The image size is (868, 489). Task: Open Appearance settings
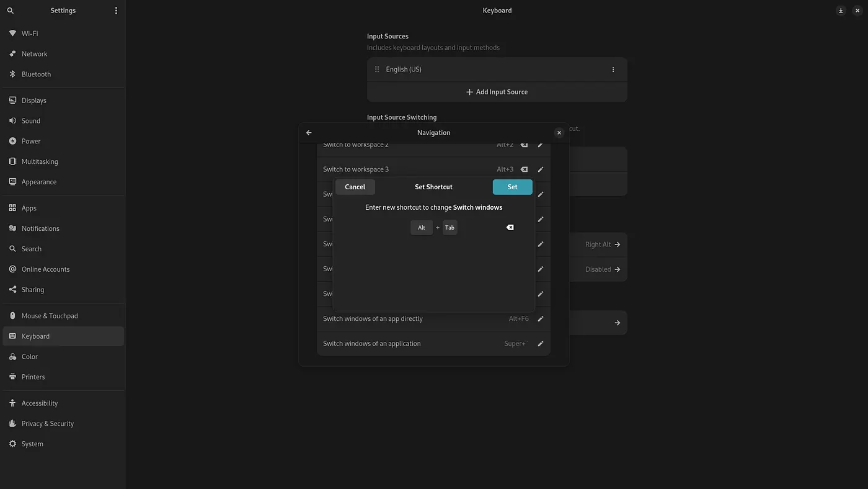(63, 182)
